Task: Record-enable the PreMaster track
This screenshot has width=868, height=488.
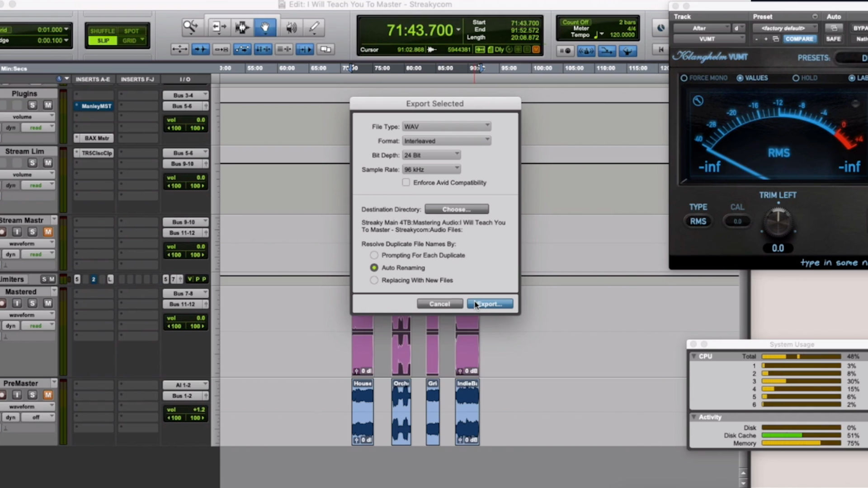Action: [x=3, y=395]
